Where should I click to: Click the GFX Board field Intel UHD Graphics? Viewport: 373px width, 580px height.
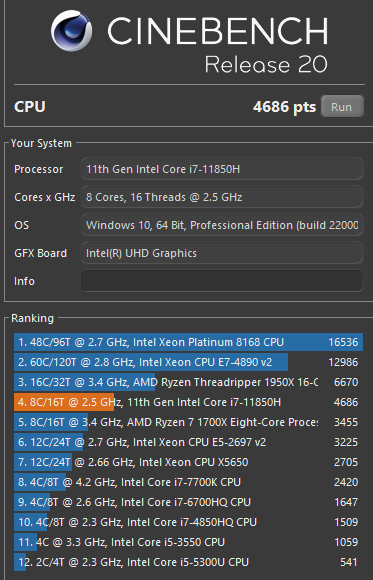(222, 253)
